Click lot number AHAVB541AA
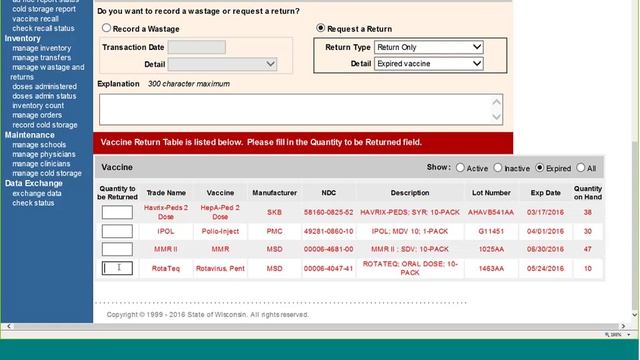The image size is (640, 360). coord(491,212)
